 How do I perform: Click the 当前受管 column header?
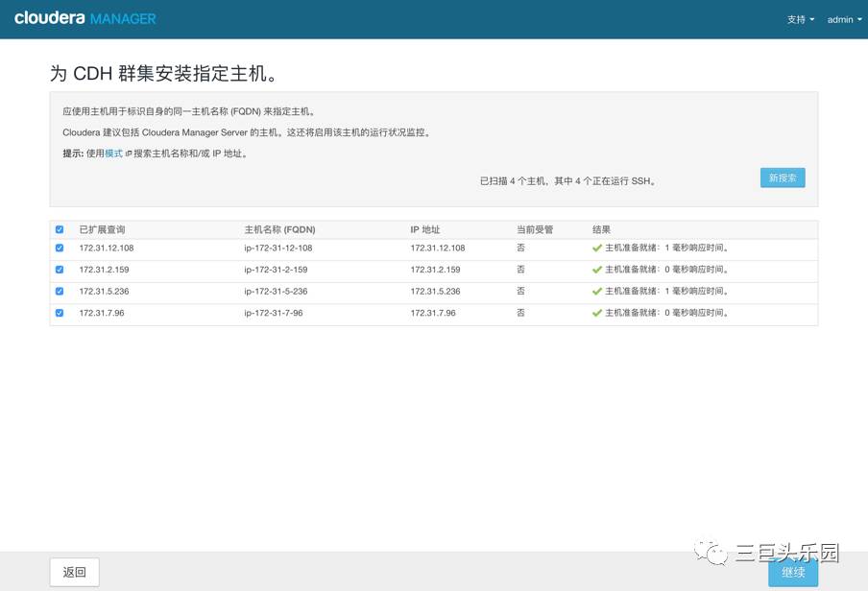coord(535,229)
